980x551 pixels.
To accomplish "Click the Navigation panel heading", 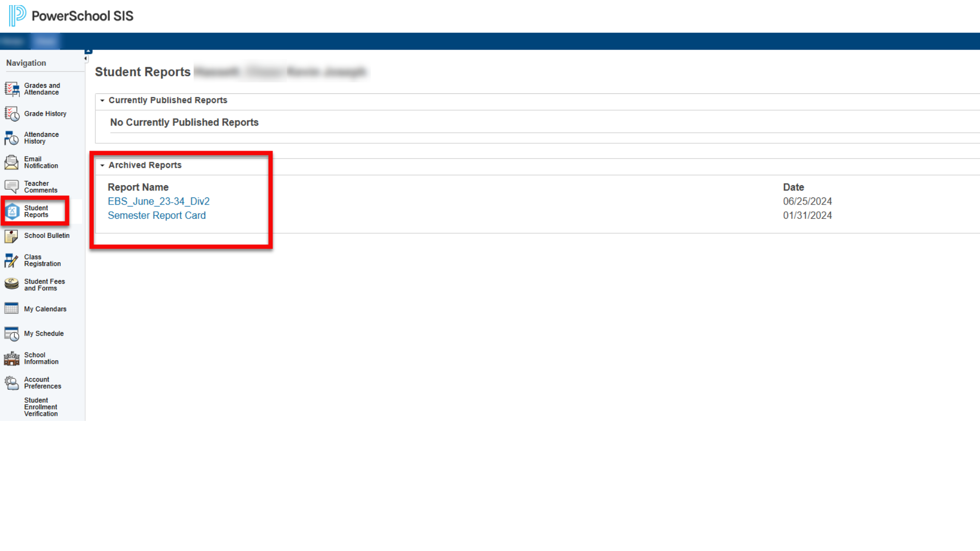I will pos(26,63).
